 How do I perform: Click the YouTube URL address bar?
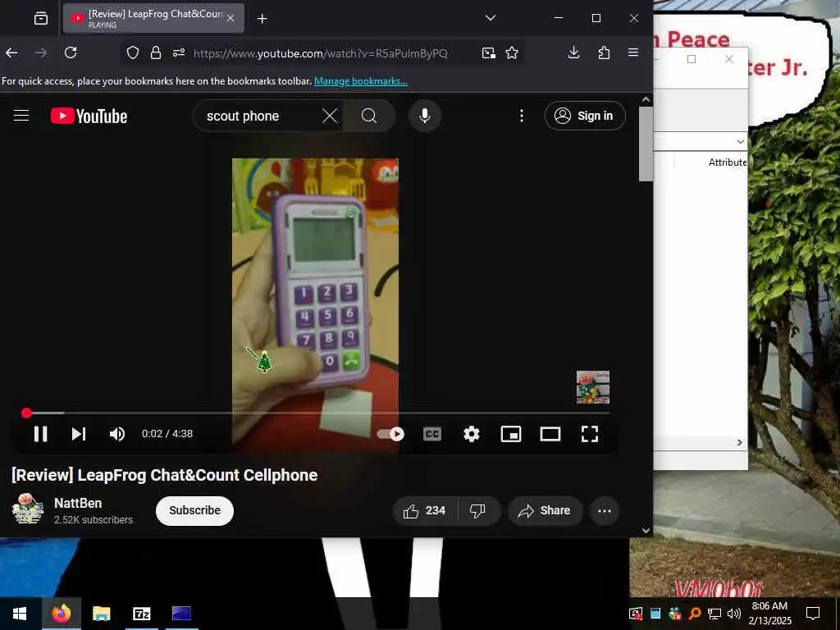(x=321, y=53)
